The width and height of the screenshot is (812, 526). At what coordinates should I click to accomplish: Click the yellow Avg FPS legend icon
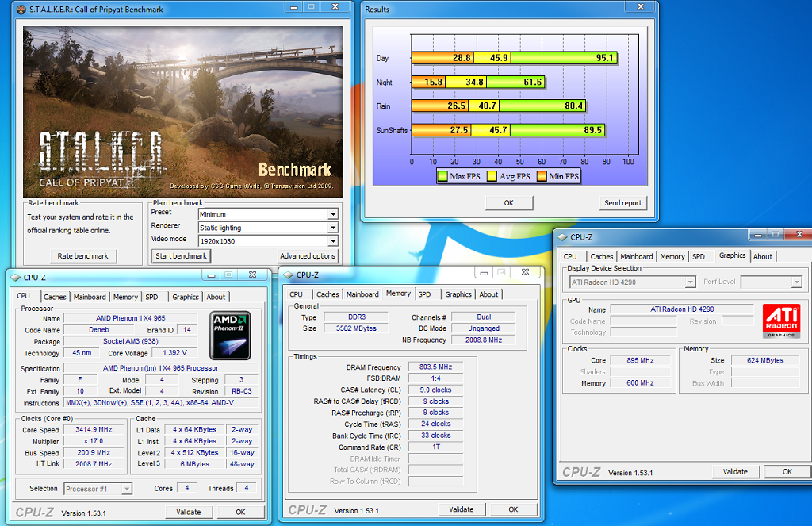(491, 176)
